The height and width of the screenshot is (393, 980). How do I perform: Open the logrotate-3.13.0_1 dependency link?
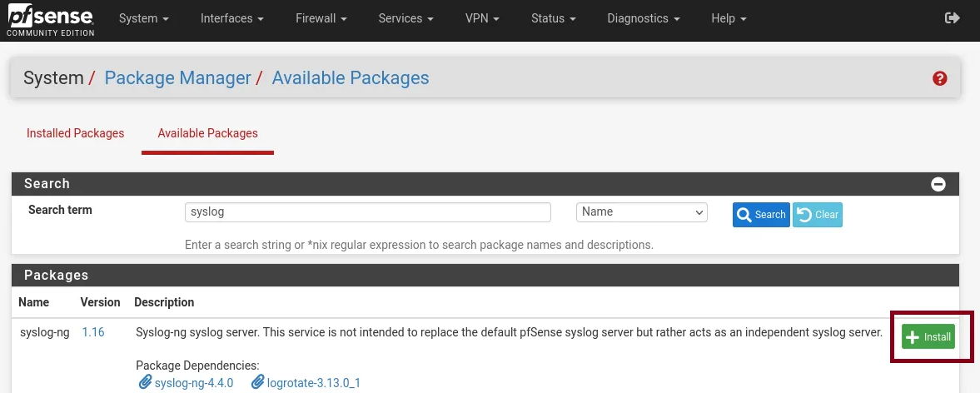coord(314,382)
